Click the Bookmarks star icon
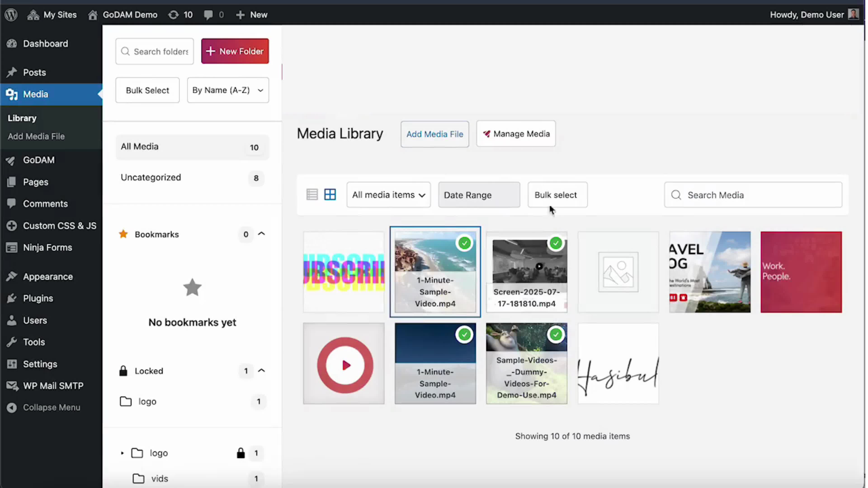 (123, 235)
